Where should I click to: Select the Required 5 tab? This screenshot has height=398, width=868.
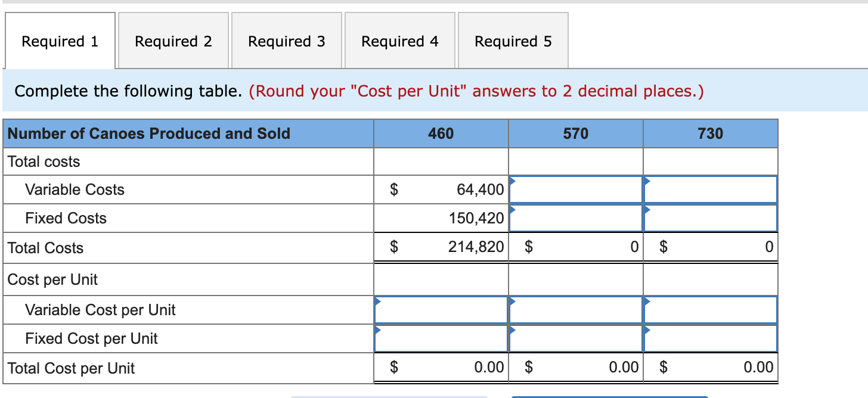coord(513,41)
